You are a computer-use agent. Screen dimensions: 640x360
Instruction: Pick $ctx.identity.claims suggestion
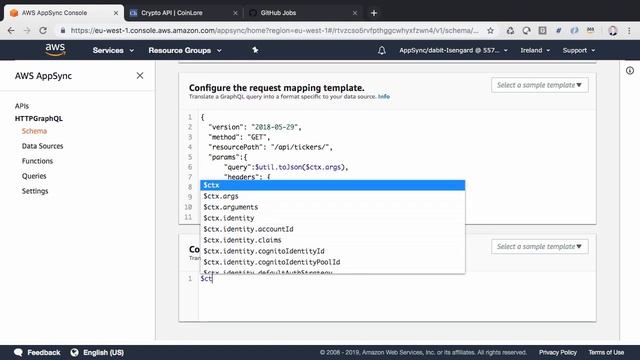(x=332, y=240)
